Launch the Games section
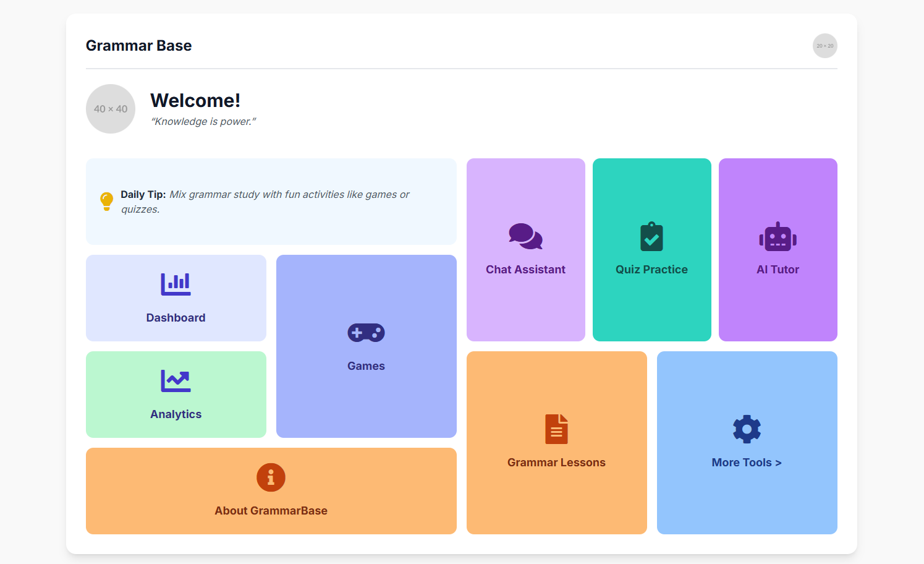924x564 pixels. 366,346
